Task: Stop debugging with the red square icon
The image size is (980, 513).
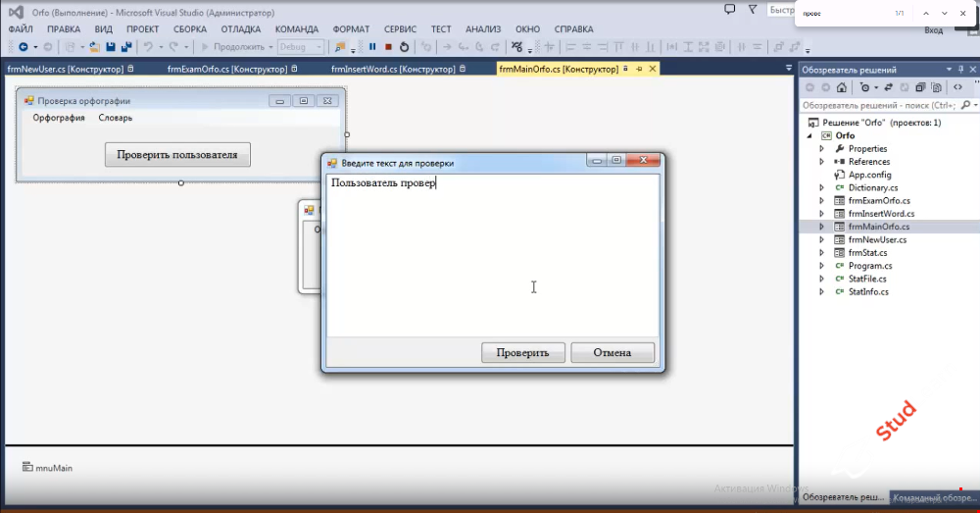Action: [x=388, y=47]
